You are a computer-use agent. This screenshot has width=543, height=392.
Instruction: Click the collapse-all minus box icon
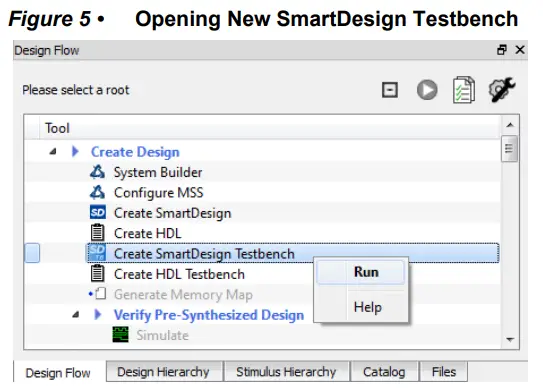[390, 90]
